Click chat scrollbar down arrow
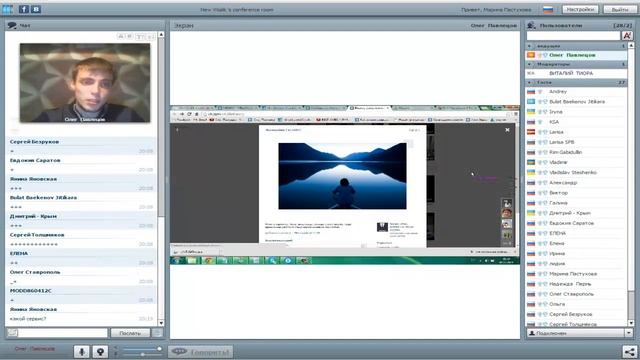Image resolution: width=640 pixels, height=360 pixels. tap(161, 323)
